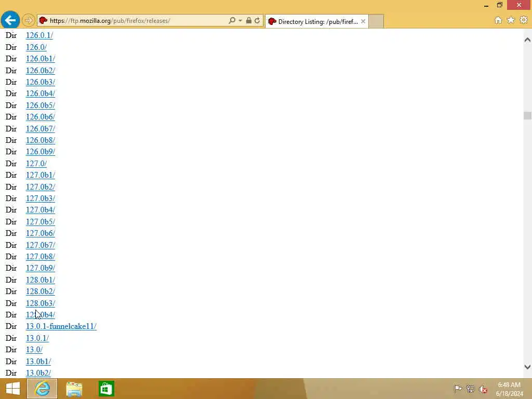Image resolution: width=532 pixels, height=399 pixels.
Task: Open the address bar autocomplete dropdown arrow
Action: click(240, 21)
